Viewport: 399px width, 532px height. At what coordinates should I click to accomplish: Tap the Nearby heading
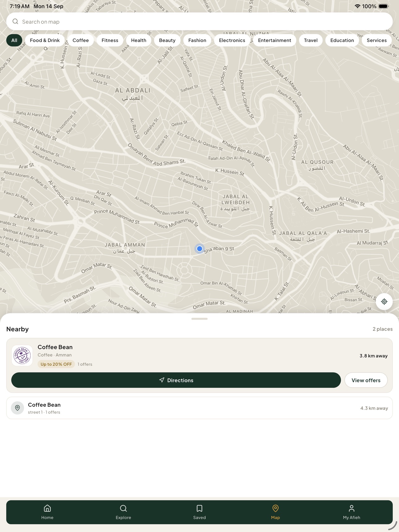(x=18, y=329)
